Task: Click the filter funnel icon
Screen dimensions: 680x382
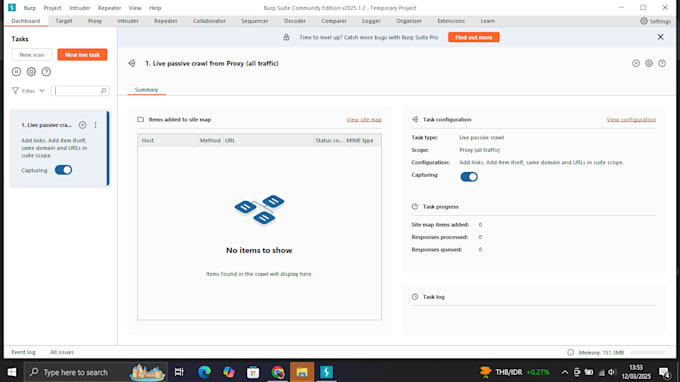Action: [15, 91]
